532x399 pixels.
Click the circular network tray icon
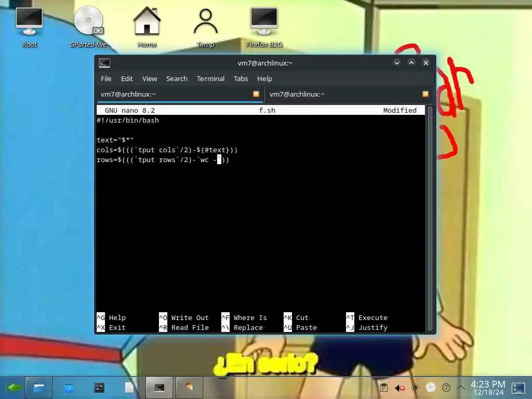click(x=446, y=388)
